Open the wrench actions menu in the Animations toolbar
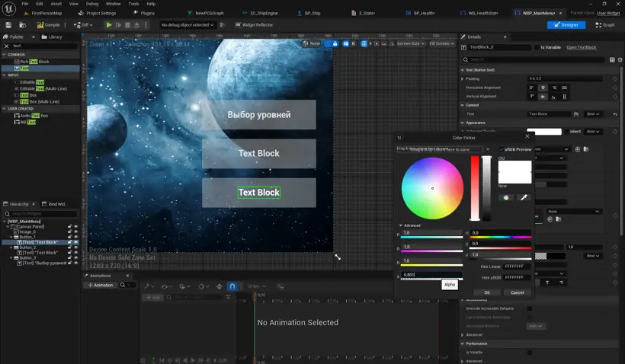 coord(149,286)
